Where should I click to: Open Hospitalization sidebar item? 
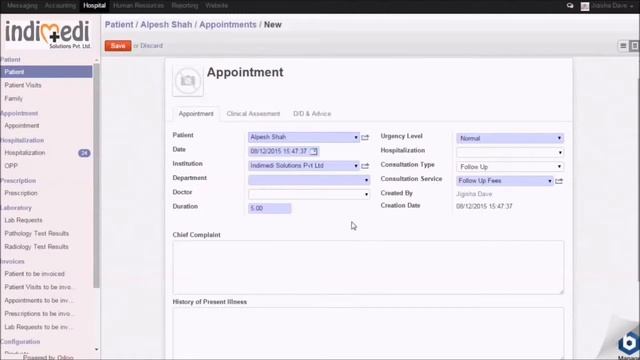click(24, 153)
